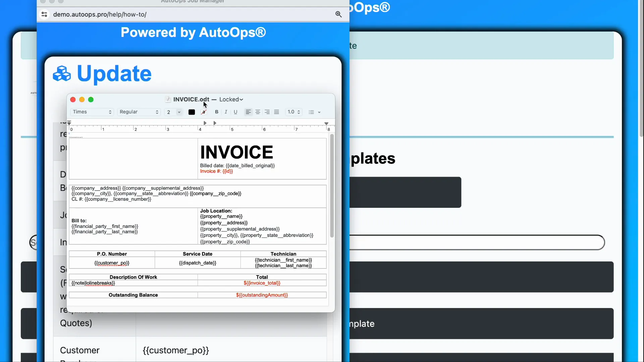
Task: Click the dark button ending in 'mplate'
Action: 481,324
